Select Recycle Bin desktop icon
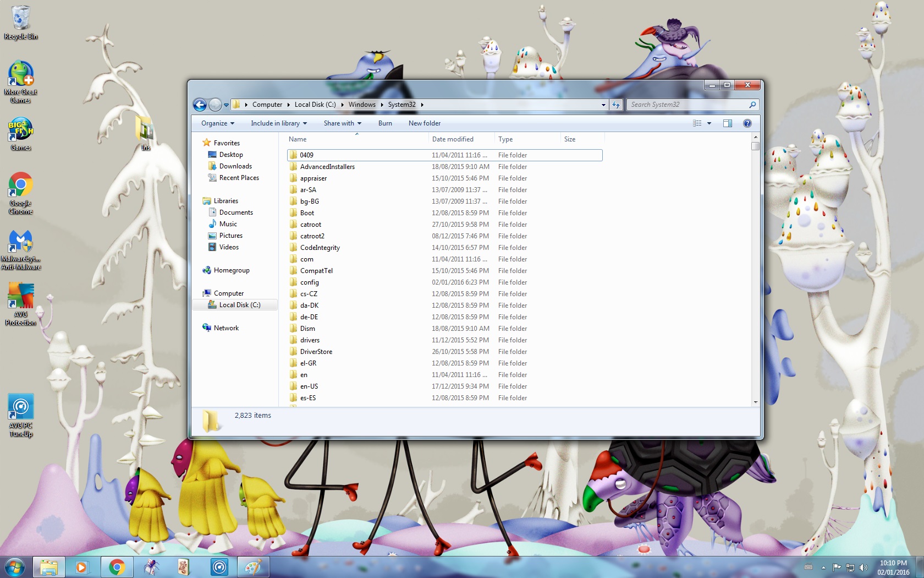This screenshot has width=924, height=578. point(21,23)
